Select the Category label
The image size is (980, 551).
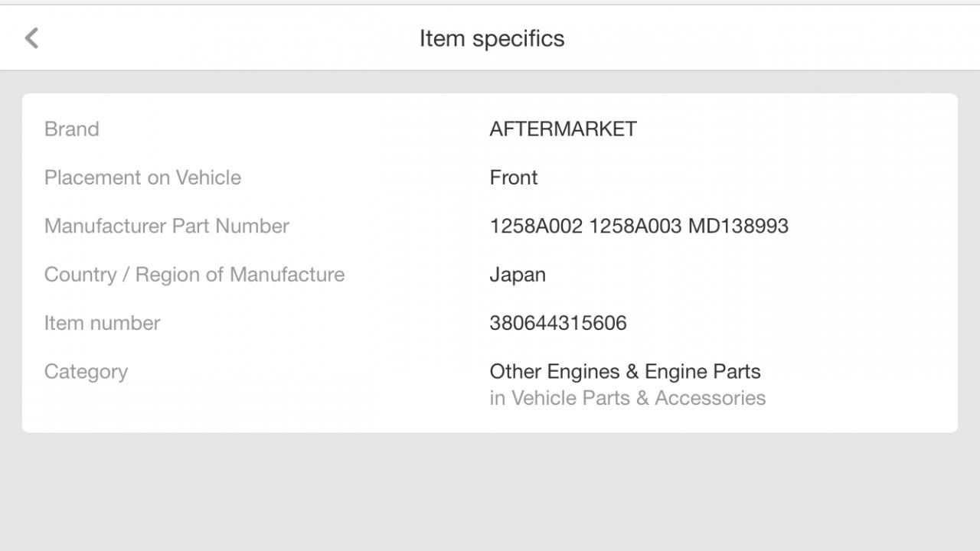coord(86,372)
